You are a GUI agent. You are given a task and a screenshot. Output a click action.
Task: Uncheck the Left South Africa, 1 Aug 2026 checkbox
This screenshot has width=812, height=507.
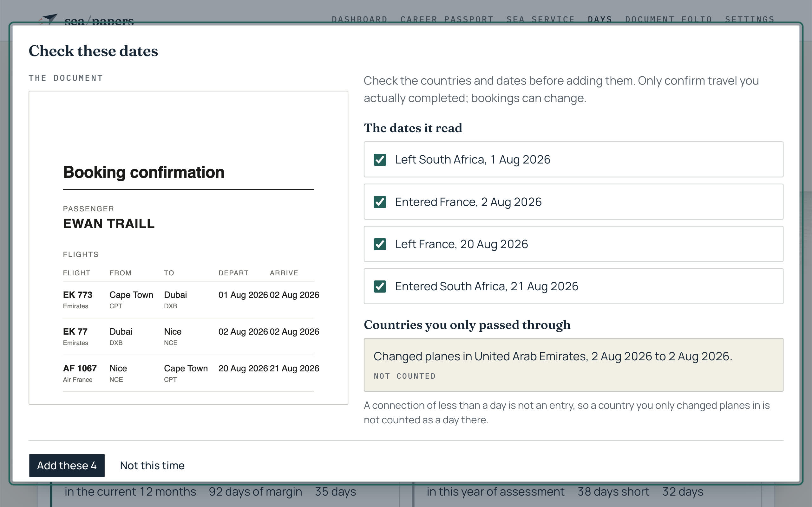click(x=379, y=160)
